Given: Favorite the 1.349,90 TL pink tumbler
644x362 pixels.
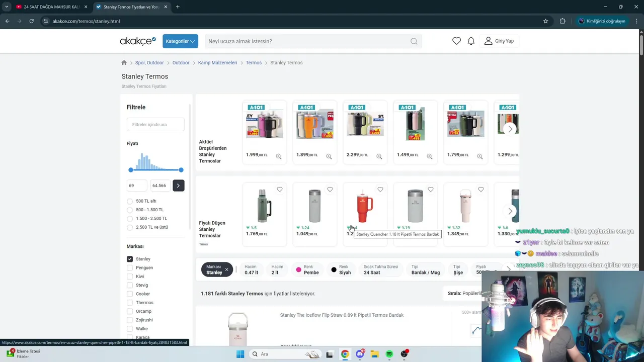Looking at the screenshot, I should pyautogui.click(x=481, y=190).
